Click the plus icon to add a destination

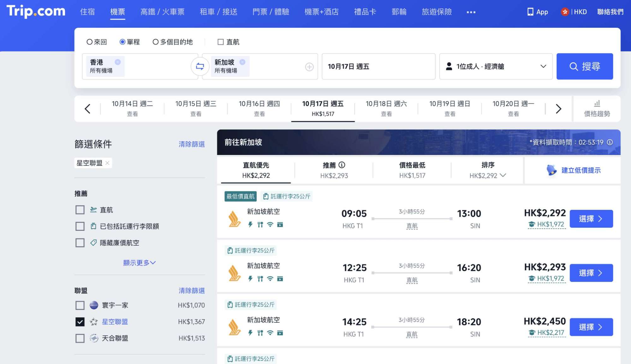(x=310, y=66)
